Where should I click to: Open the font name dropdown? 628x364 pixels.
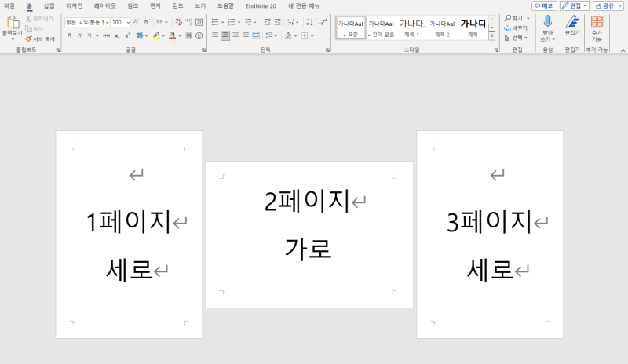[107, 23]
